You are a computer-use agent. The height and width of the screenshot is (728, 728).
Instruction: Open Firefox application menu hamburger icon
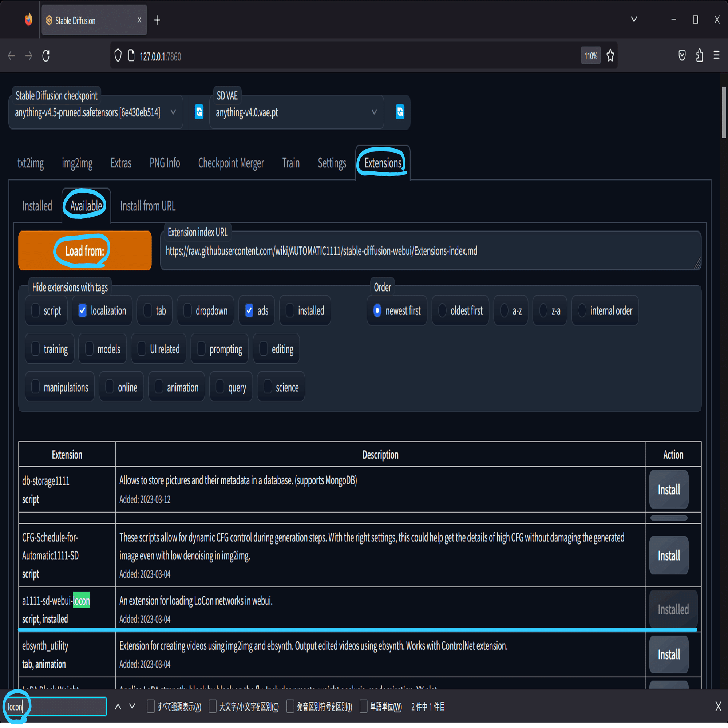point(716,56)
